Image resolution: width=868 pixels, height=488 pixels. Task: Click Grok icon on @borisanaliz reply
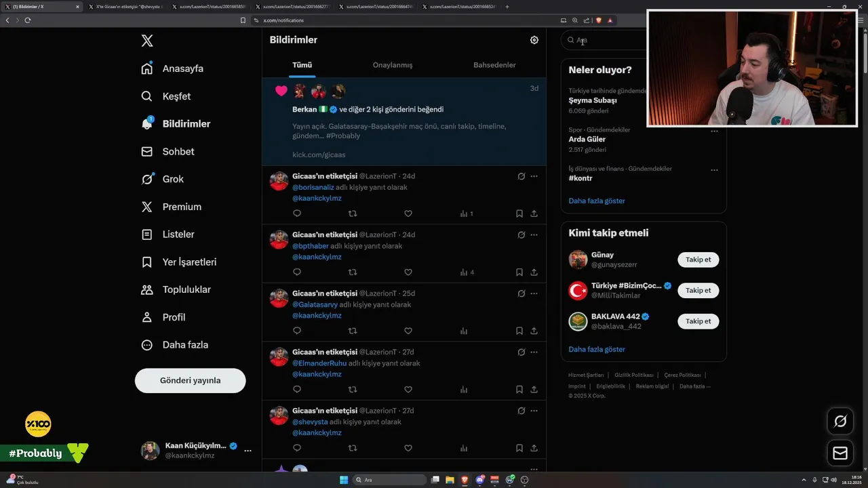(x=521, y=176)
